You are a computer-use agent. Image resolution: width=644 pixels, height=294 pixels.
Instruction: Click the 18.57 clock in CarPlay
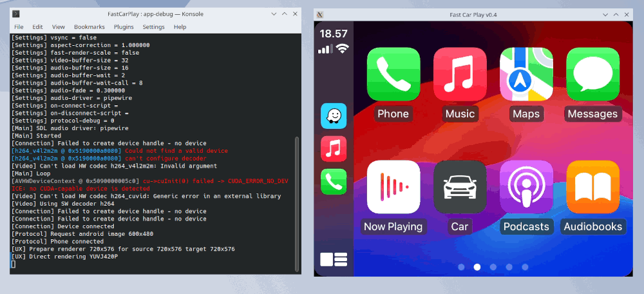click(334, 34)
